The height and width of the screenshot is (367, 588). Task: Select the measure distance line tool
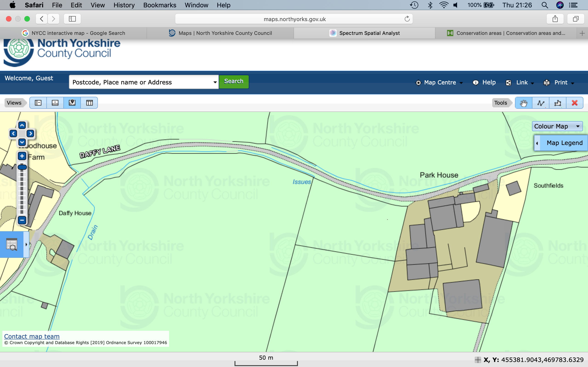tap(541, 103)
